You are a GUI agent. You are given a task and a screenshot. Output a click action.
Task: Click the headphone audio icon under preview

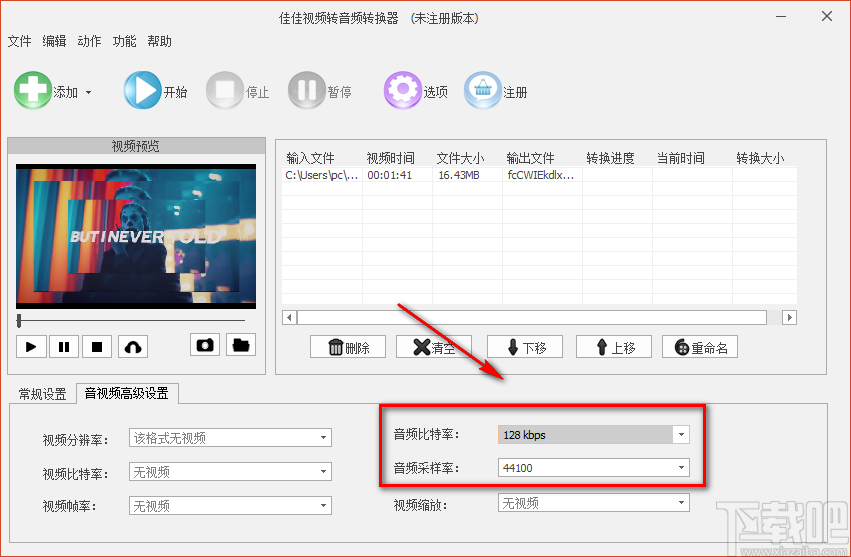pos(133,346)
